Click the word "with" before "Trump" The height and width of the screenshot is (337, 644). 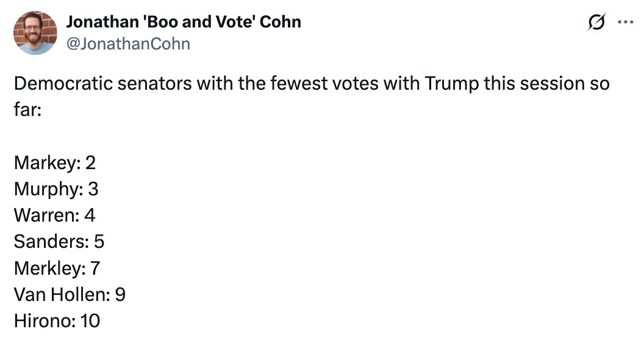pos(401,84)
